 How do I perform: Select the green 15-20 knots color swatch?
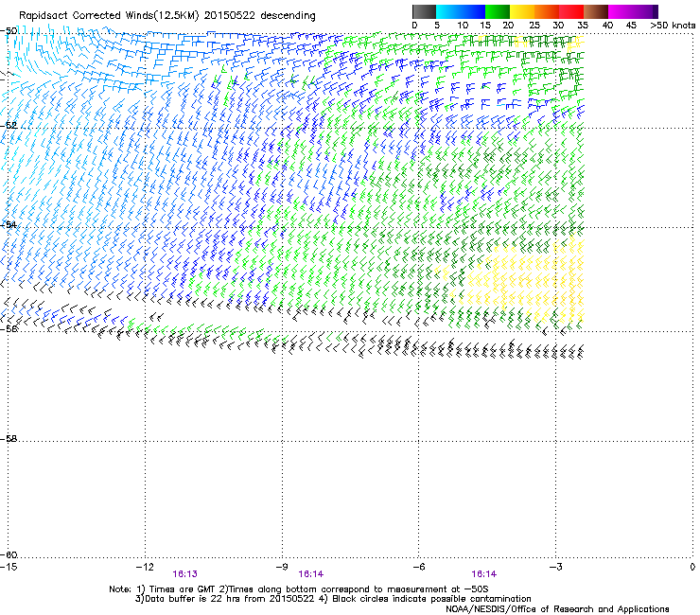click(498, 11)
